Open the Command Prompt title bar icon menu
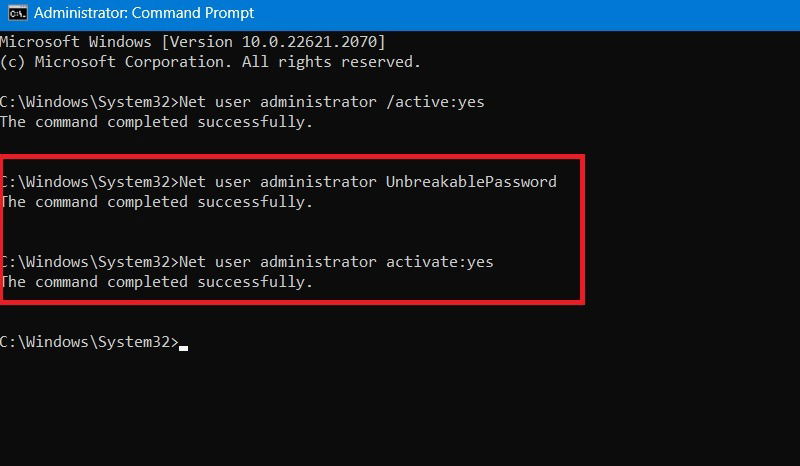This screenshot has height=466, width=800. coord(17,13)
